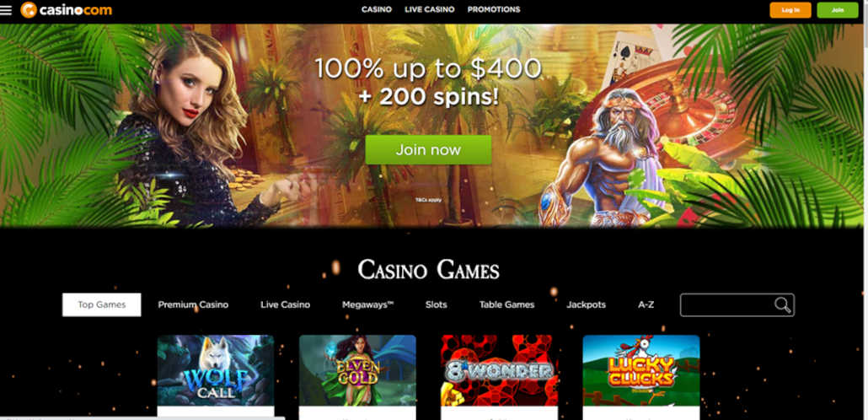868x420 pixels.
Task: Click the Join now banner button
Action: point(428,149)
